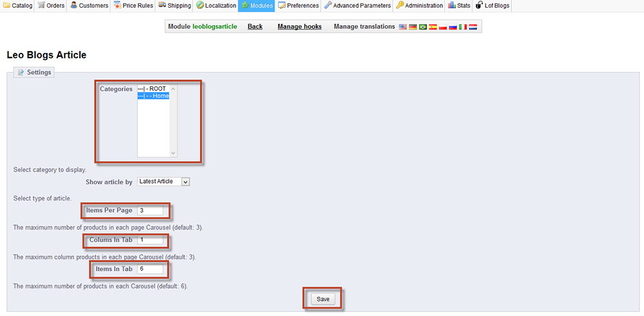644x316 pixels.
Task: Open the Stats tab
Action: (459, 6)
